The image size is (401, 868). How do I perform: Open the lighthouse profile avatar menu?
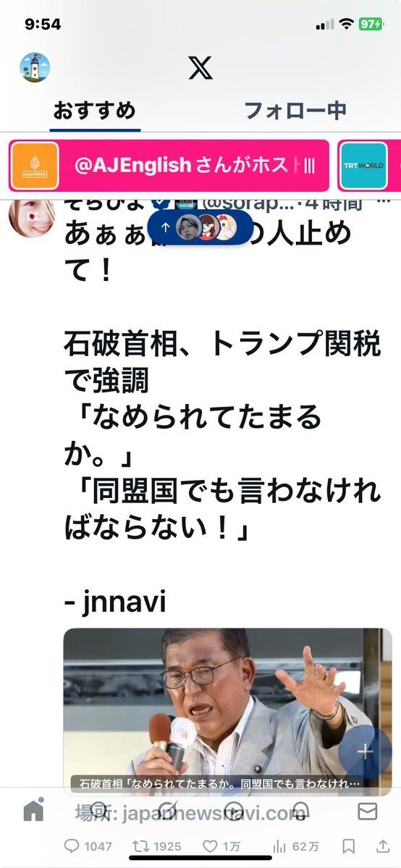click(x=35, y=67)
